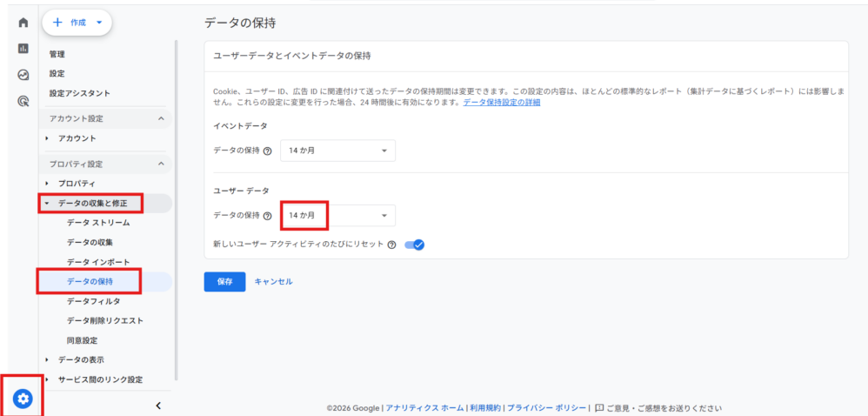Expand the データの表示 tree item
This screenshot has width=868, height=416.
tap(47, 359)
